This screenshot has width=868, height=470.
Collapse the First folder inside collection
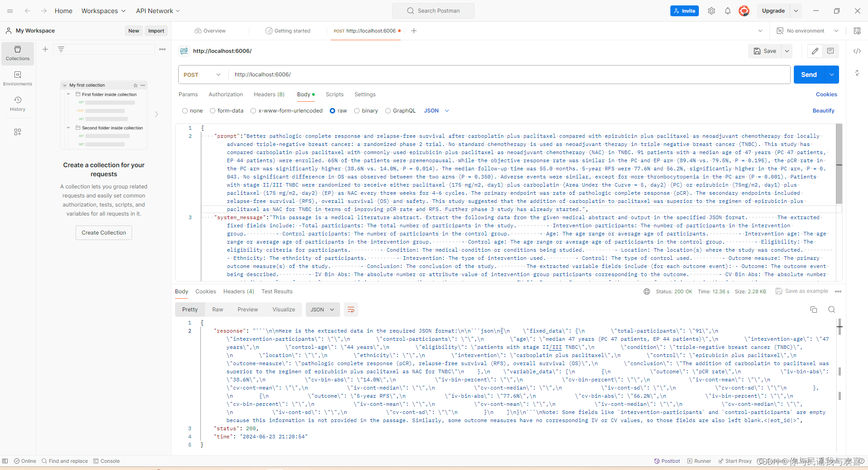(x=68, y=94)
